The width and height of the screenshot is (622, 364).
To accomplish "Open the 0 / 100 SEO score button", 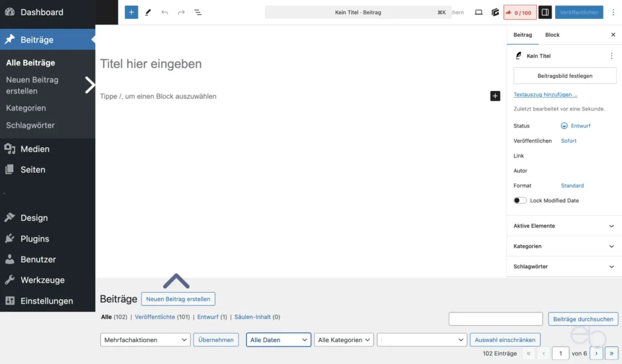I will pos(520,12).
